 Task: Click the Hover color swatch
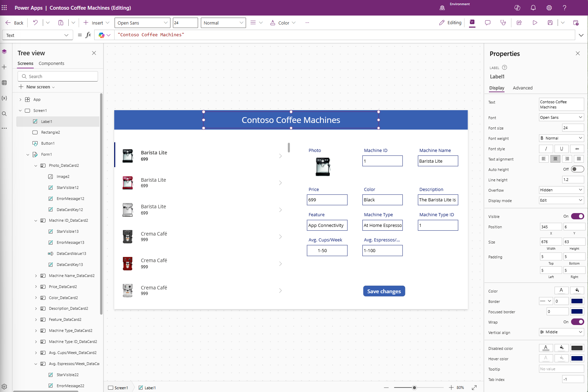(x=577, y=358)
